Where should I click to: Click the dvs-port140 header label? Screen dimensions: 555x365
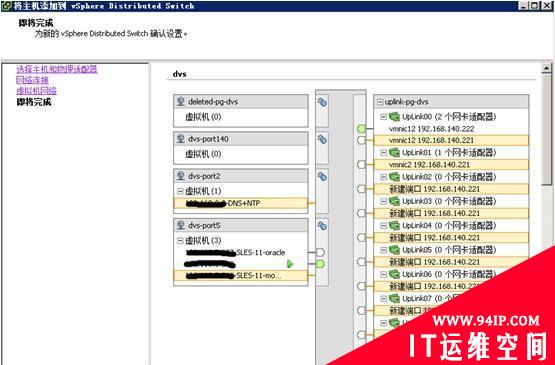click(x=208, y=139)
